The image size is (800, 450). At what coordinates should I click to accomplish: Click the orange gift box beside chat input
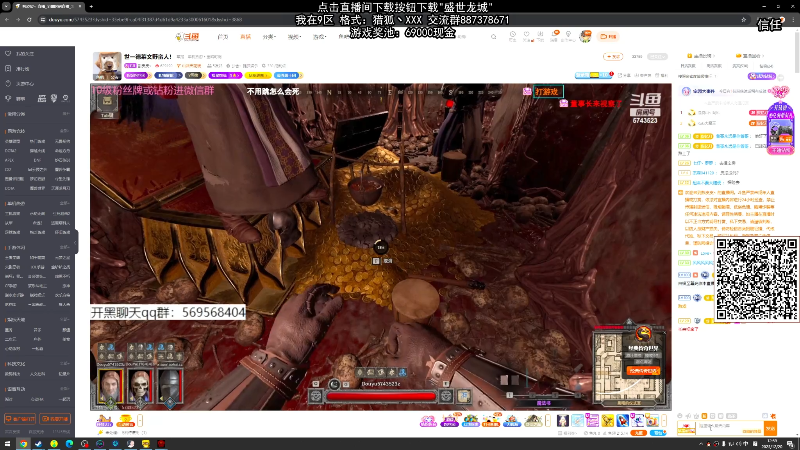pos(686,428)
